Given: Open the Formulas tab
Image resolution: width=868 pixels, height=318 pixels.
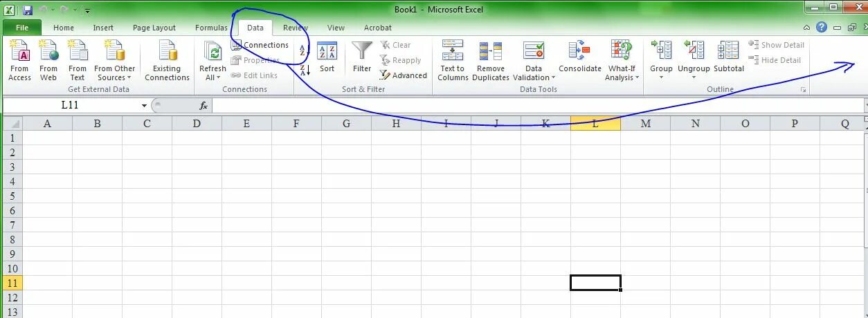Looking at the screenshot, I should click(x=211, y=28).
